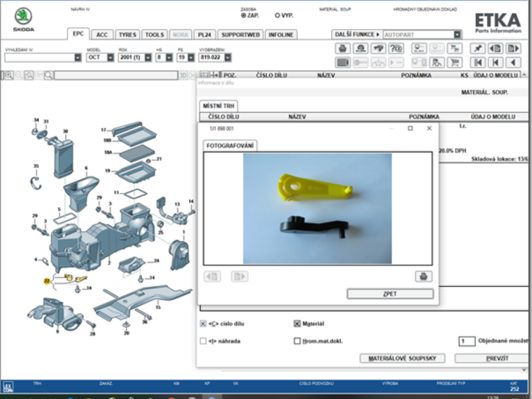Click the Objednané množství quantity field

point(467,341)
